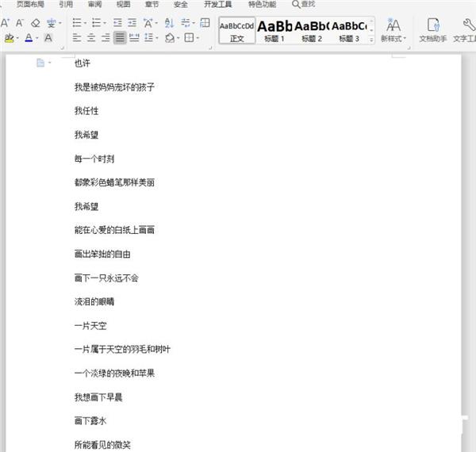Apply the 正文 style
This screenshot has width=476, height=452.
[x=236, y=30]
